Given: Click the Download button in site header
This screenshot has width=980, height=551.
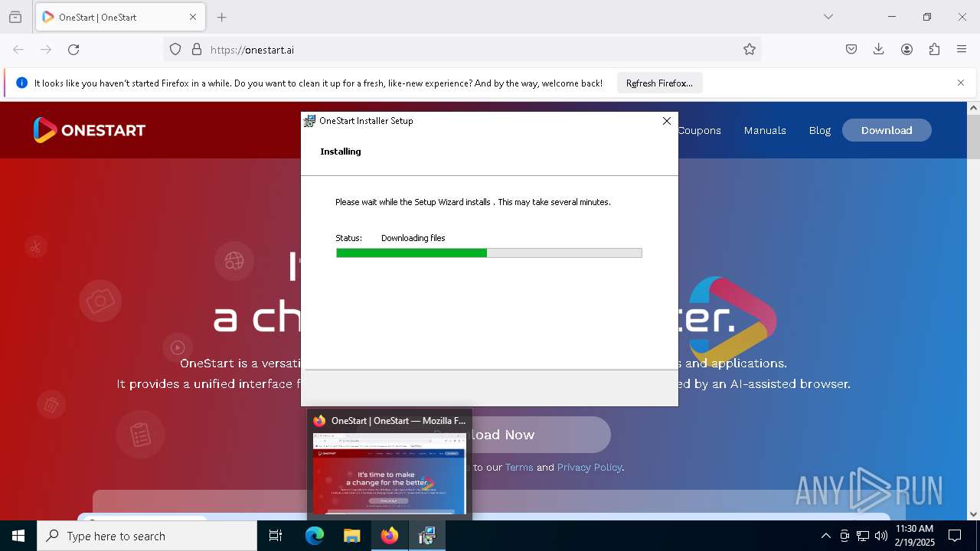Looking at the screenshot, I should 887,130.
